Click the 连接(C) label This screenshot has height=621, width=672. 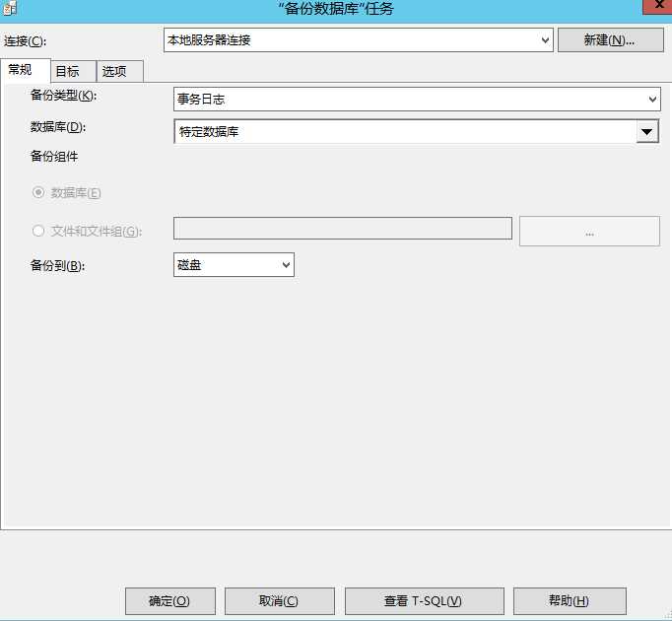click(25, 41)
